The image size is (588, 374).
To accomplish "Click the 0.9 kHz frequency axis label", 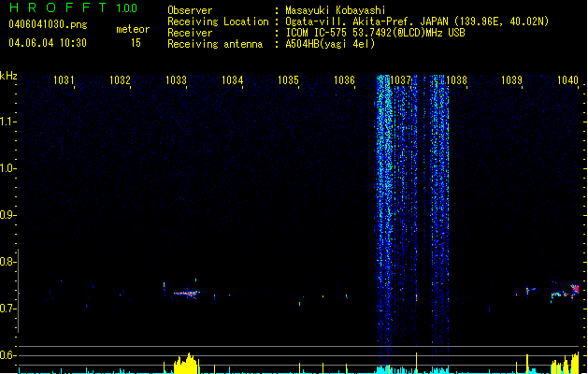I will click(7, 215).
